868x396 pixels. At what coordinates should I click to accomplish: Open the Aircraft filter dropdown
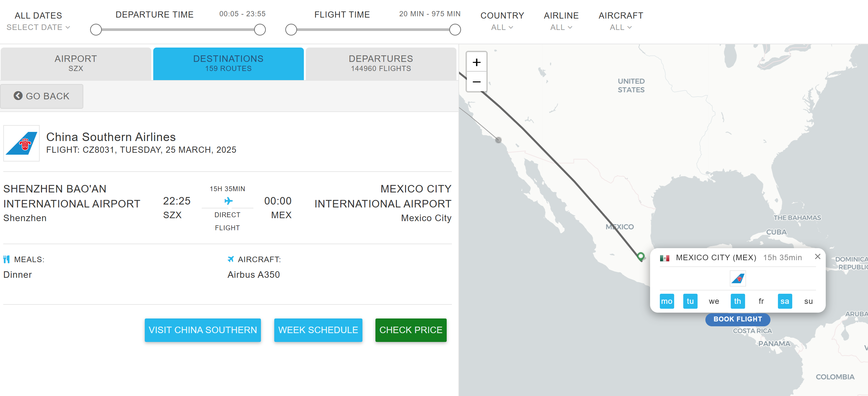pyautogui.click(x=620, y=27)
